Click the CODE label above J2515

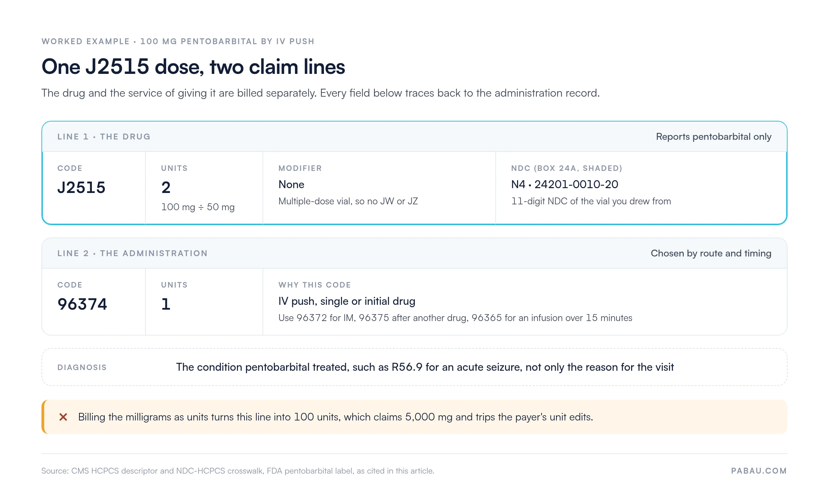(x=70, y=168)
